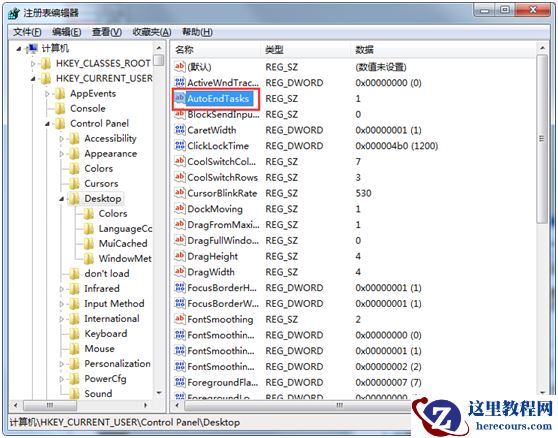The height and width of the screenshot is (438, 558).
Task: Click the tree pane scroll-right arrow
Action: pyautogui.click(x=146, y=405)
